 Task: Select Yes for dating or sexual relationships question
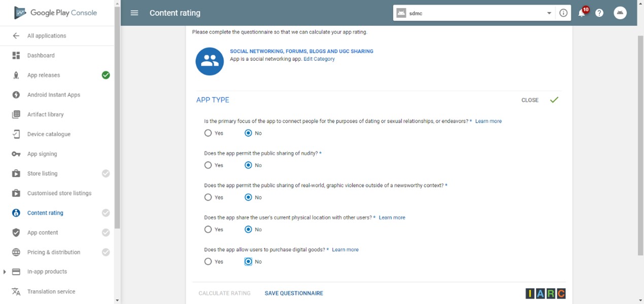click(x=208, y=133)
